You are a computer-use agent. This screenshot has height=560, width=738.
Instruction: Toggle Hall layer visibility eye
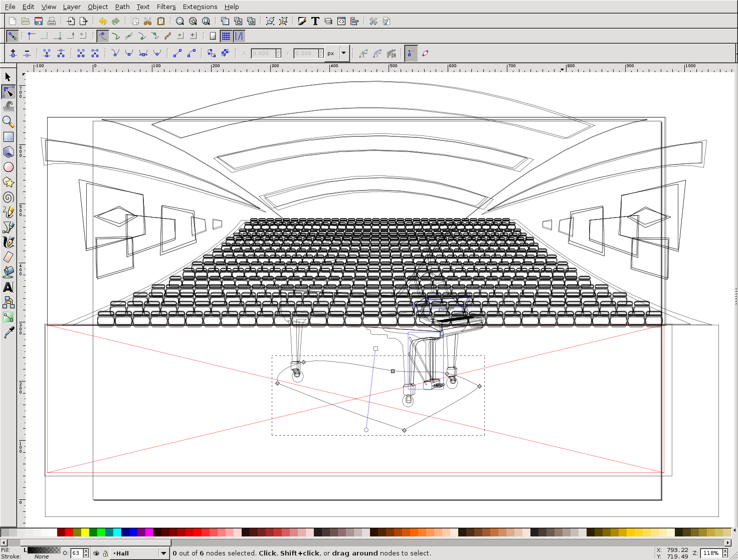(96, 553)
